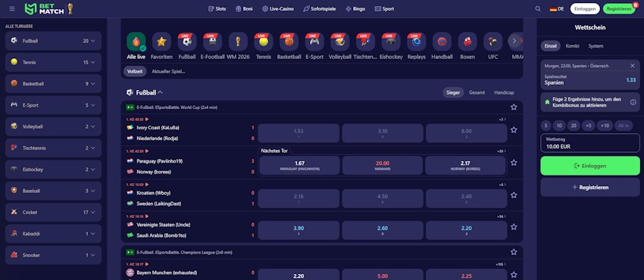Viewport: 644px width, 280px height.
Task: Favorite the Paraguay vs Norway match
Action: 514,163
